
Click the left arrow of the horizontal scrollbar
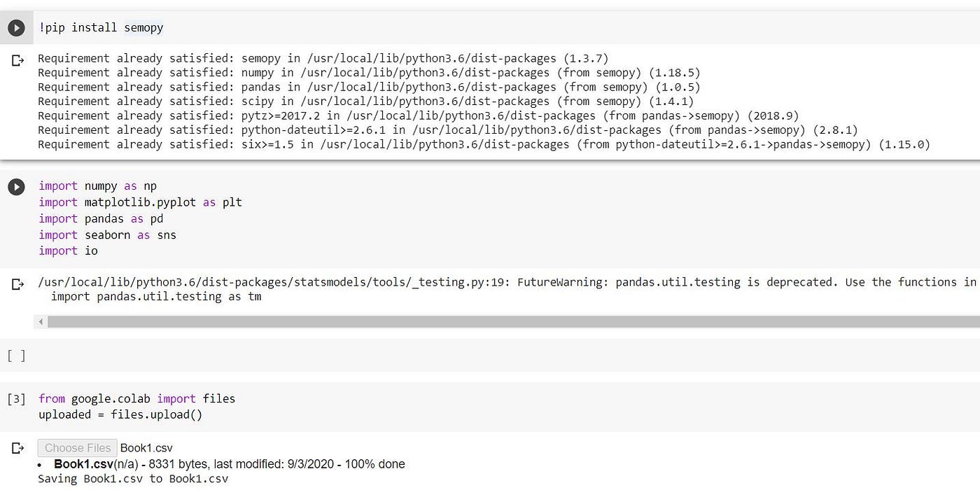[41, 321]
